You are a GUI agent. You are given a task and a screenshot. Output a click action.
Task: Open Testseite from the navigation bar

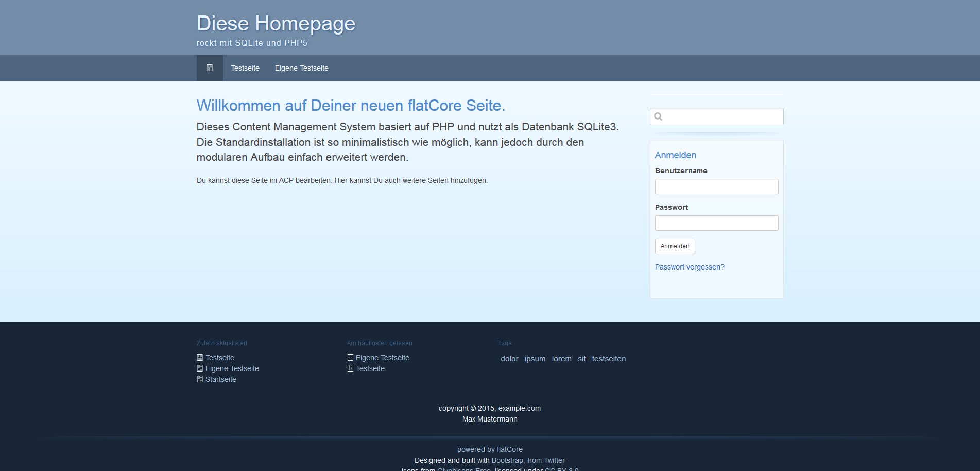245,68
